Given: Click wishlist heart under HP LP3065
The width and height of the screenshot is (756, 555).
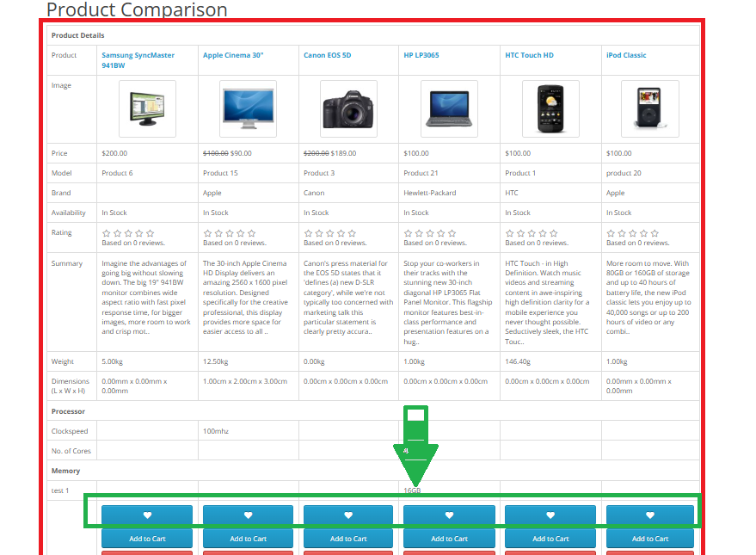Looking at the screenshot, I should 449,515.
